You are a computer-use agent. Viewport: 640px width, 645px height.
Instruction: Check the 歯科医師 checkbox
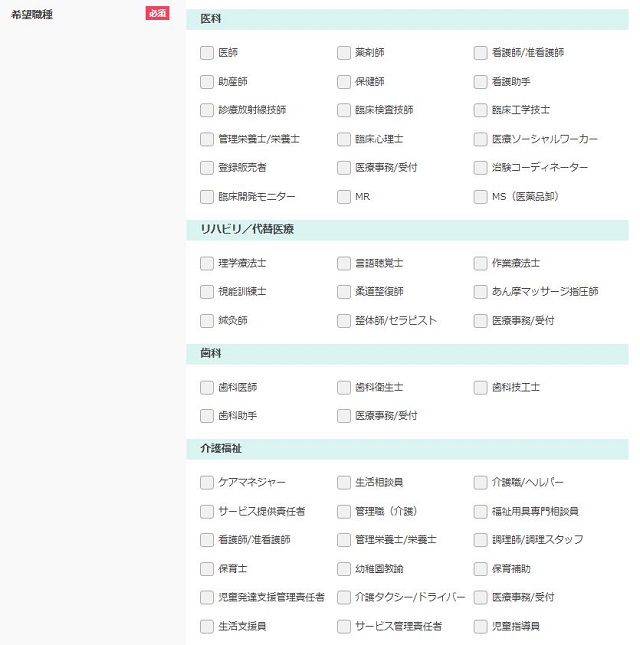point(206,387)
